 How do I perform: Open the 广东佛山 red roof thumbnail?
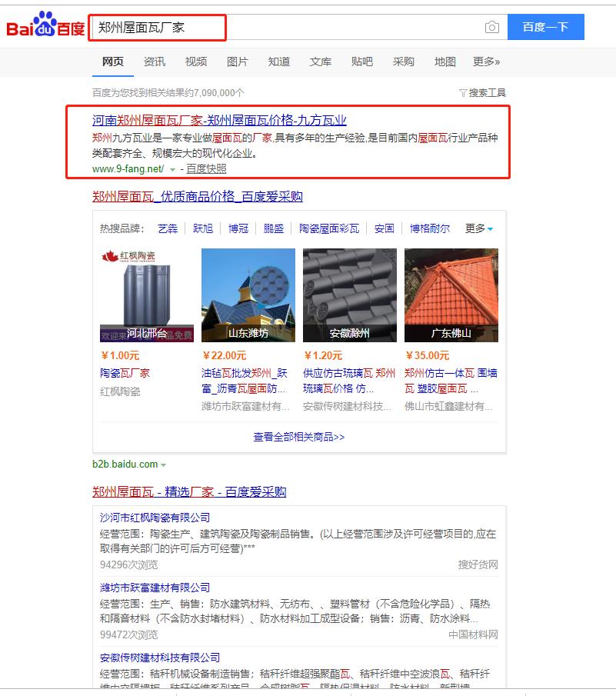[451, 295]
